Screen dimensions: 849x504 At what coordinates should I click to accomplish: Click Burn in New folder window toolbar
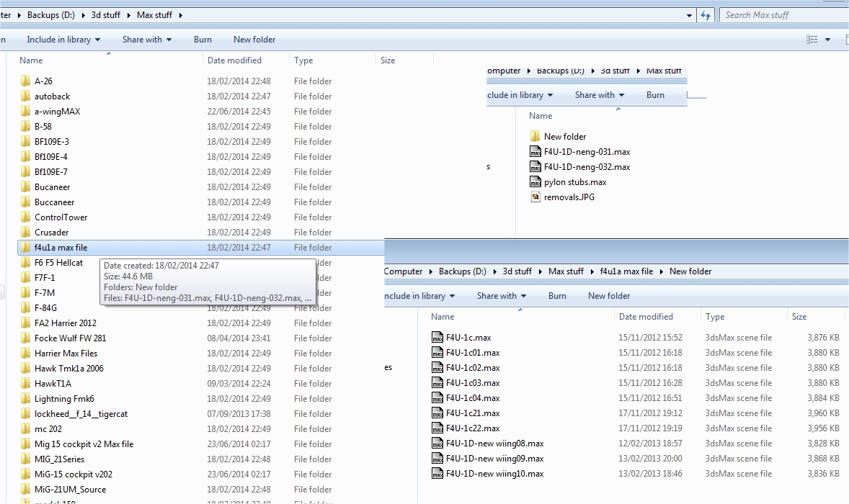tap(557, 296)
